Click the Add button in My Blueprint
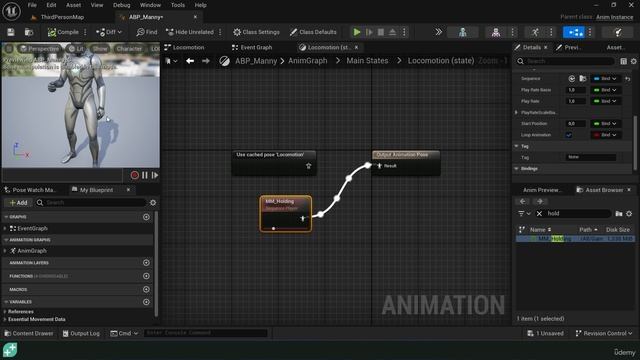The width and height of the screenshot is (640, 360). tap(18, 202)
